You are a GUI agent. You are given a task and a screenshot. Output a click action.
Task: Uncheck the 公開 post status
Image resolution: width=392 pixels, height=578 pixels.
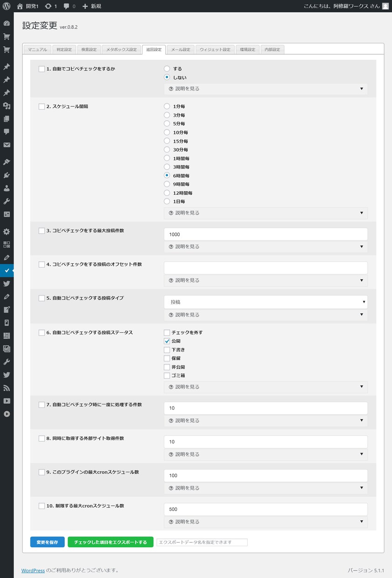[167, 341]
